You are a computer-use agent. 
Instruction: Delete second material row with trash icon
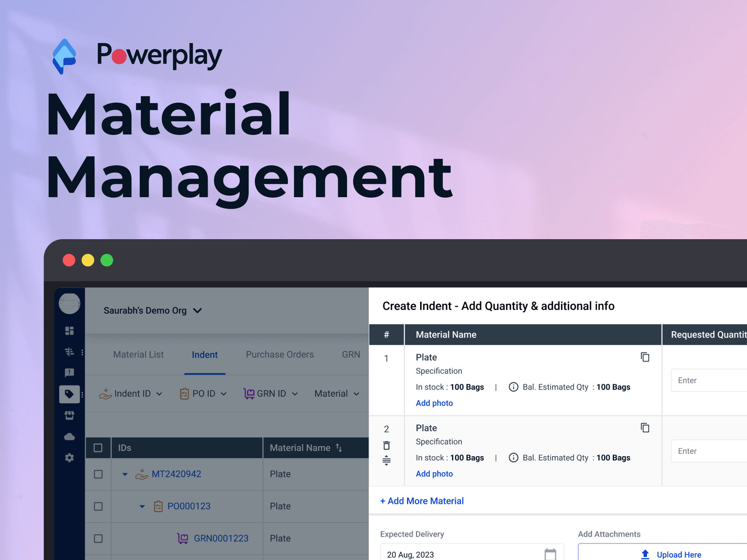pos(386,445)
